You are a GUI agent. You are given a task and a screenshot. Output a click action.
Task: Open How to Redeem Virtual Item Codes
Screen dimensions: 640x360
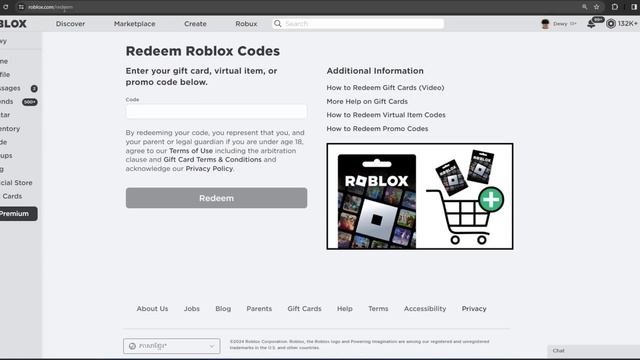point(386,115)
